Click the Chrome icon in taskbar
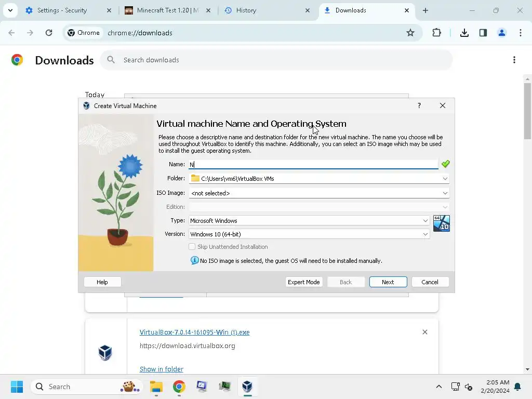 pos(179,387)
